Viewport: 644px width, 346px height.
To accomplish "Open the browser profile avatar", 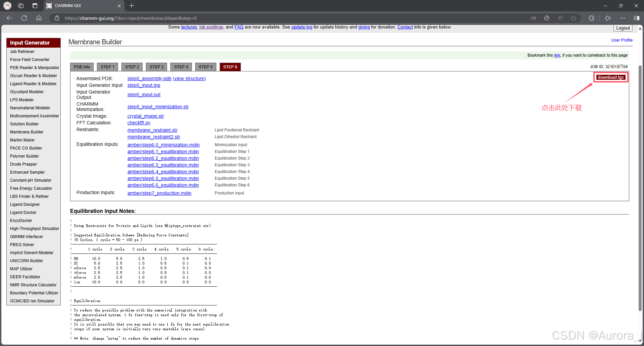I will pyautogui.click(x=7, y=6).
